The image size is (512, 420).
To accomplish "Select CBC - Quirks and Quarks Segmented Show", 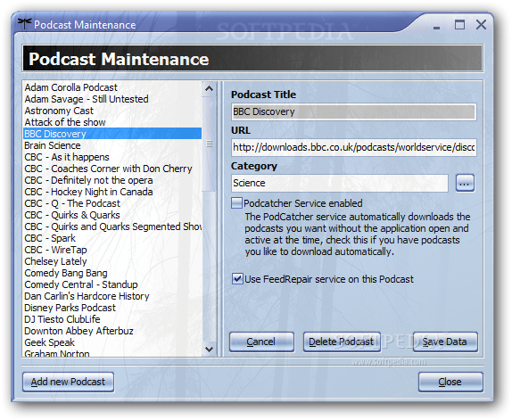I will click(112, 226).
